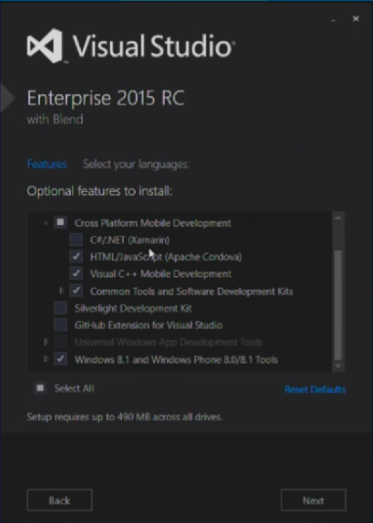Uncheck the HTML/JavaScript (Apache Cordova) checkbox
Screen dimensions: 373x523
click(x=76, y=256)
